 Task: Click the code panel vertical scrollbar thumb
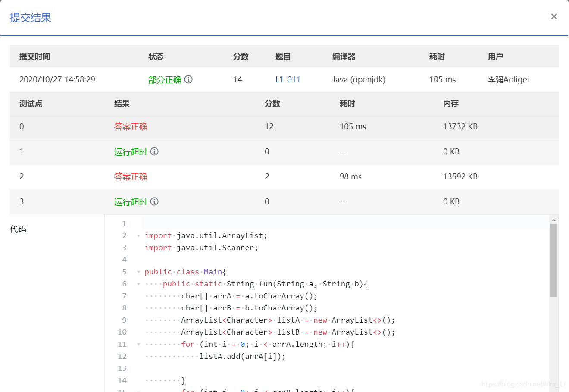[x=554, y=260]
